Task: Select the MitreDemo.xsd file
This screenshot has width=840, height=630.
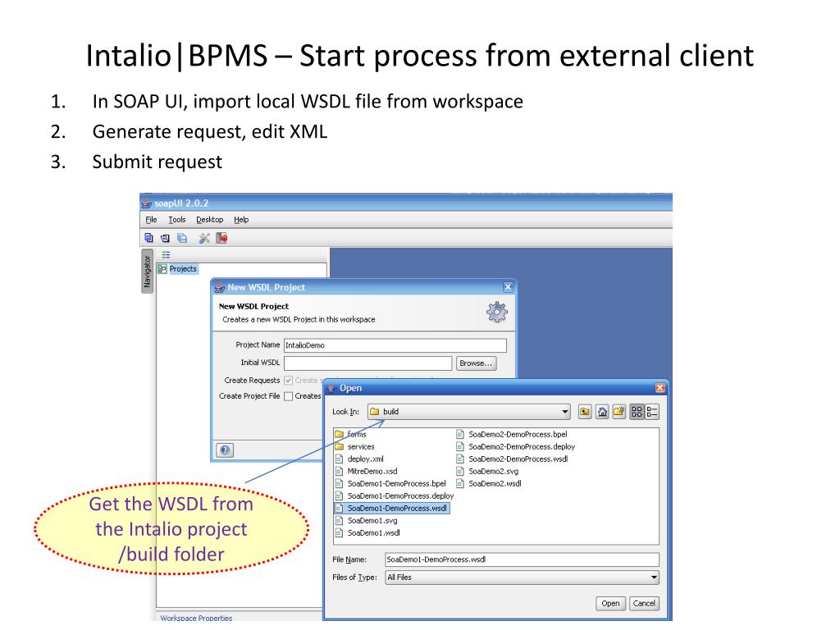Action: point(367,471)
